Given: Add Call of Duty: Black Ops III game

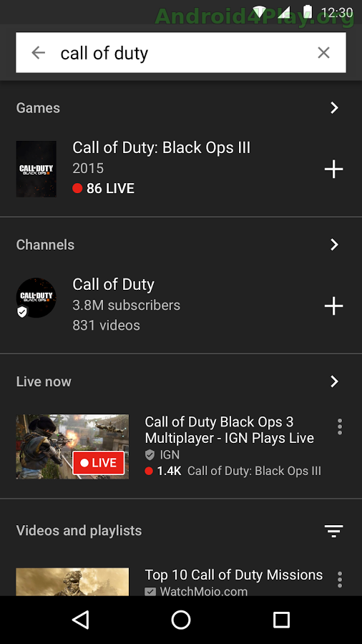Looking at the screenshot, I should pos(333,169).
